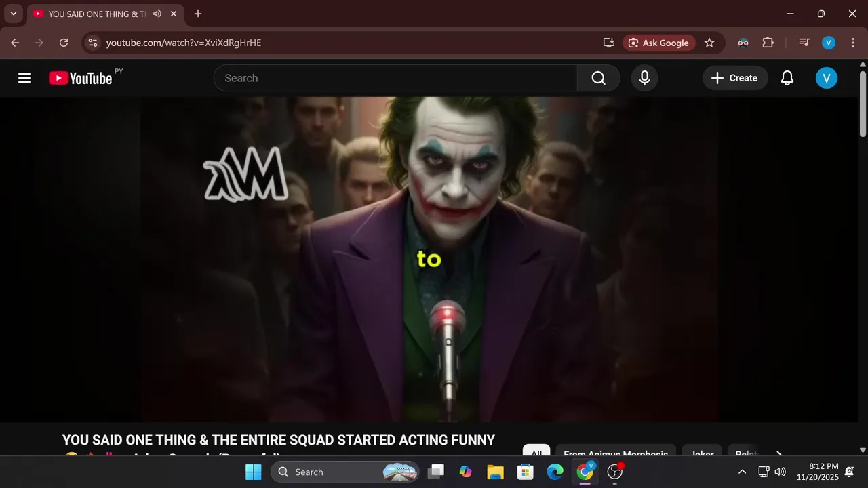Go forward with browser forward arrow
The image size is (868, 488).
39,43
